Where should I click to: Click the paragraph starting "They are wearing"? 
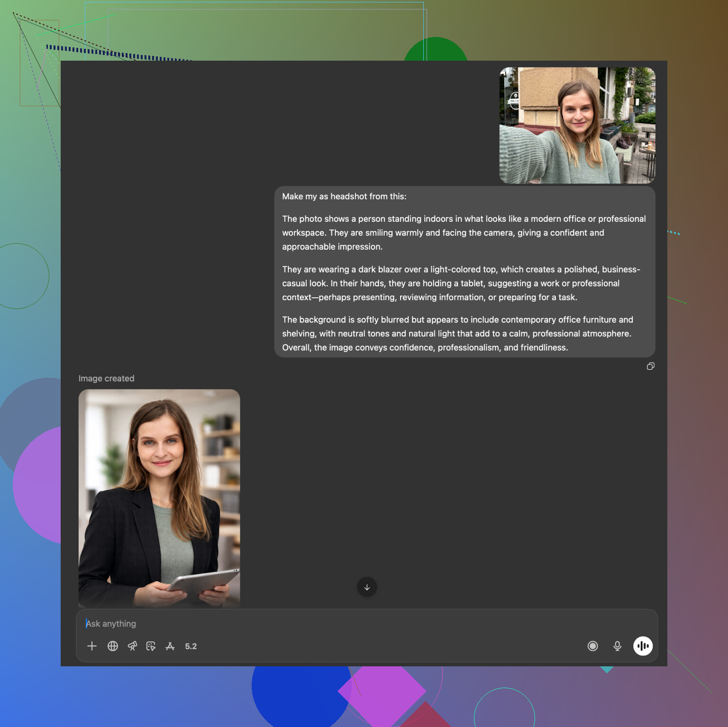coord(461,283)
